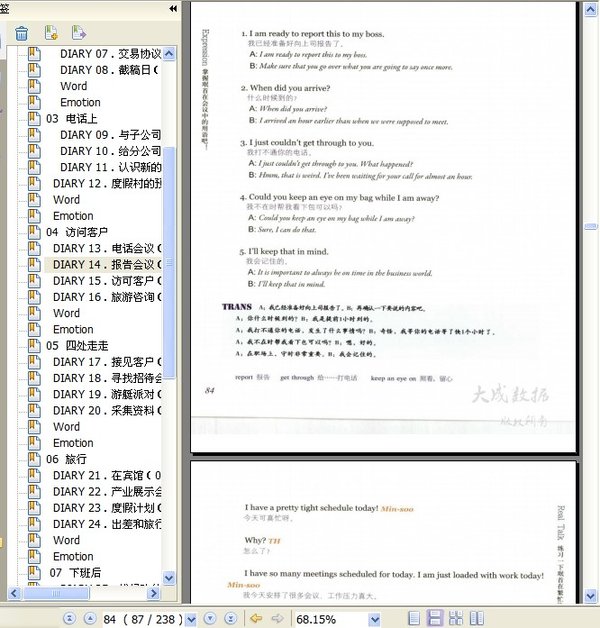Open bookmark DIARY 17

tap(107, 362)
